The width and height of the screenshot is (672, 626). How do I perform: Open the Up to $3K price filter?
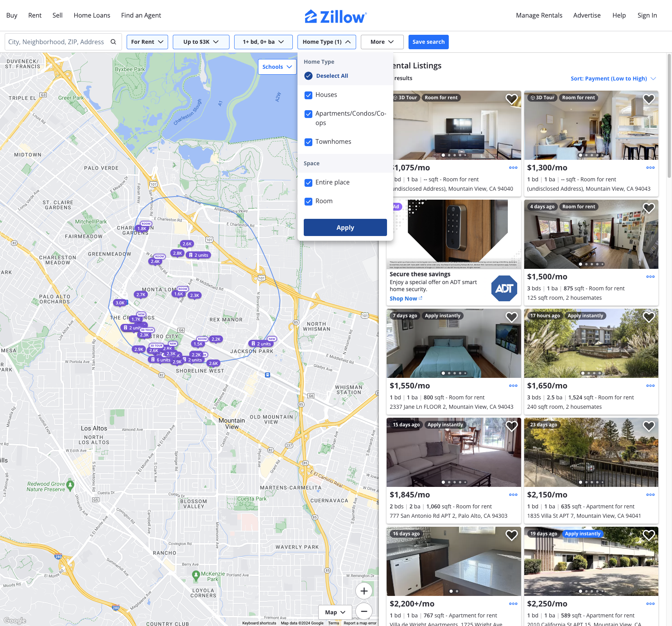point(201,42)
